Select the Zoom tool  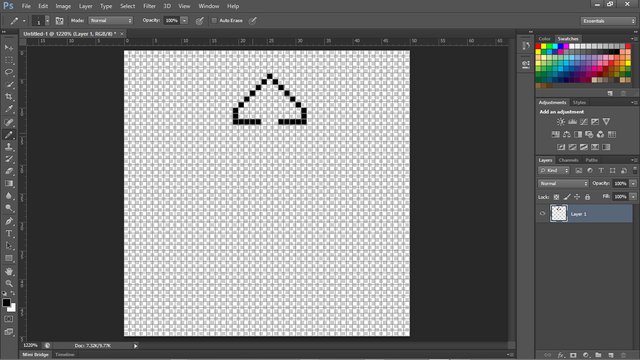pyautogui.click(x=9, y=283)
